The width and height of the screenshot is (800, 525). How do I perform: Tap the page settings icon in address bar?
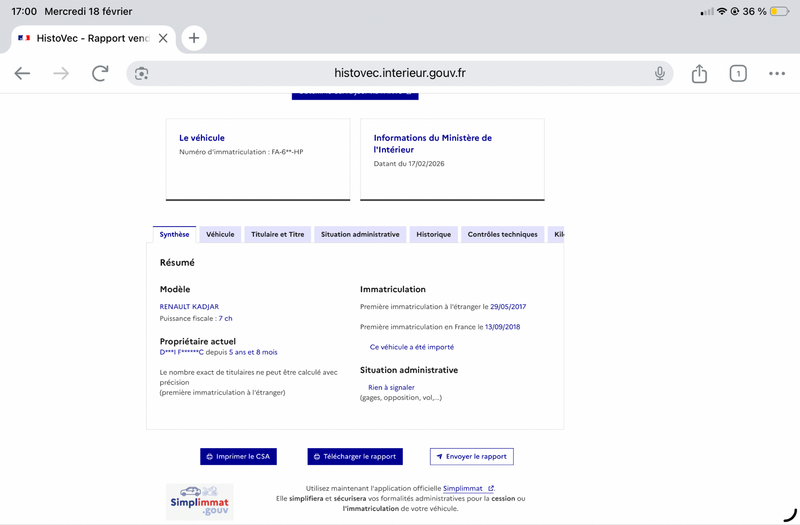point(142,73)
